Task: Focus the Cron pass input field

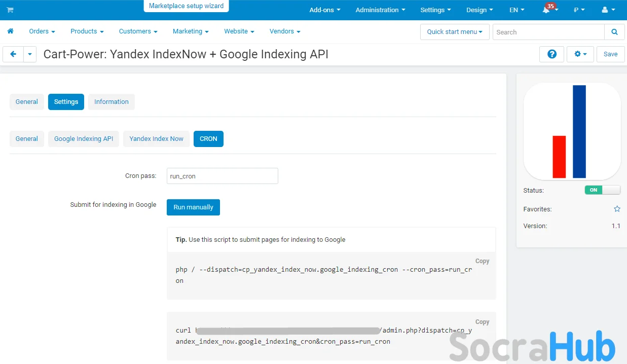Action: (222, 176)
